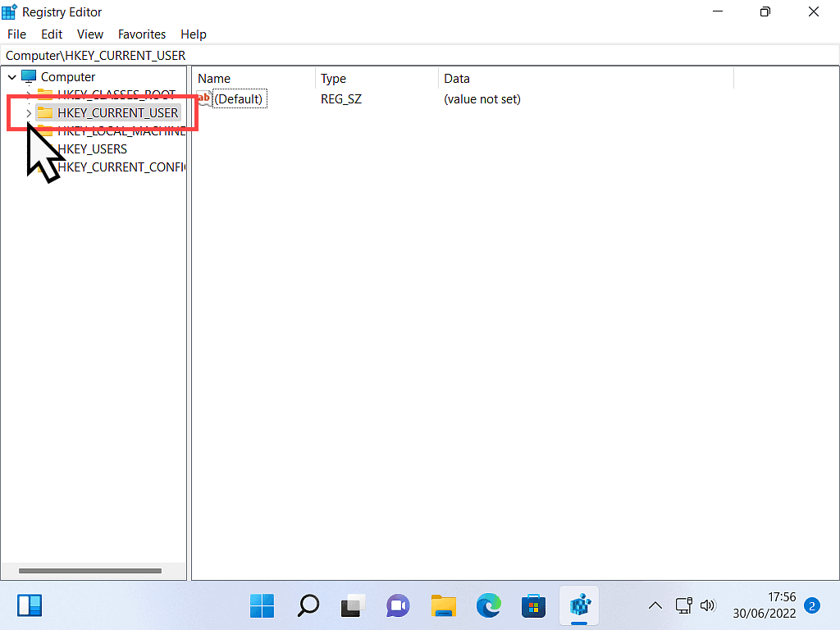Screen dimensions: 840x630
Task: Open Windows Search from the taskbar
Action: (308, 605)
